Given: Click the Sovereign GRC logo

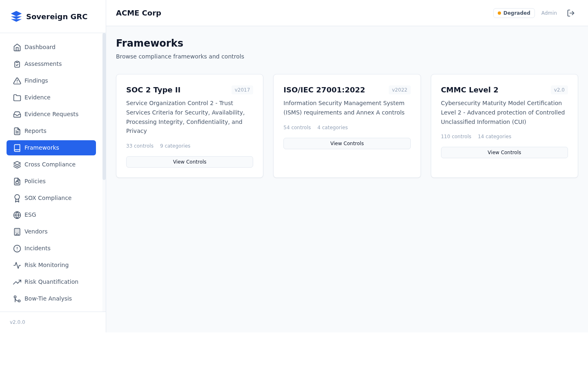Looking at the screenshot, I should 49,16.
